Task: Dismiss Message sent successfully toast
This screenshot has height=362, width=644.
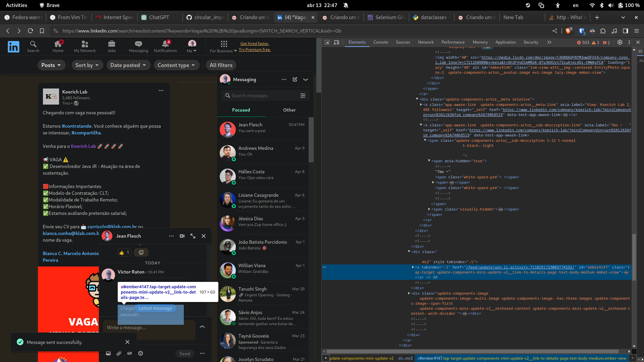Action: point(127,342)
